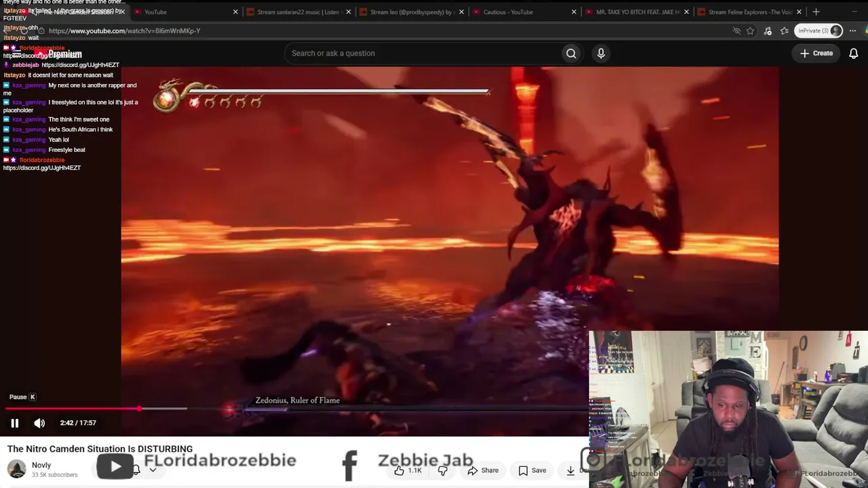Open a new browser tab
The width and height of the screenshot is (868, 488).
point(816,12)
